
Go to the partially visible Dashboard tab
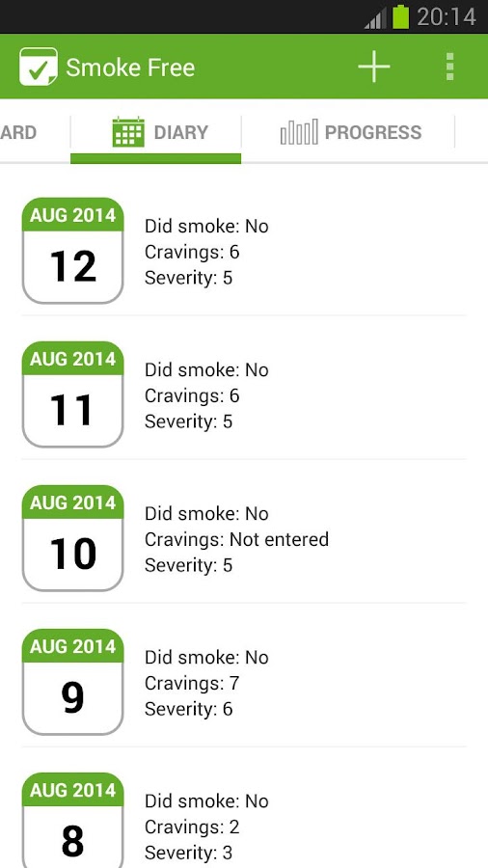18,132
